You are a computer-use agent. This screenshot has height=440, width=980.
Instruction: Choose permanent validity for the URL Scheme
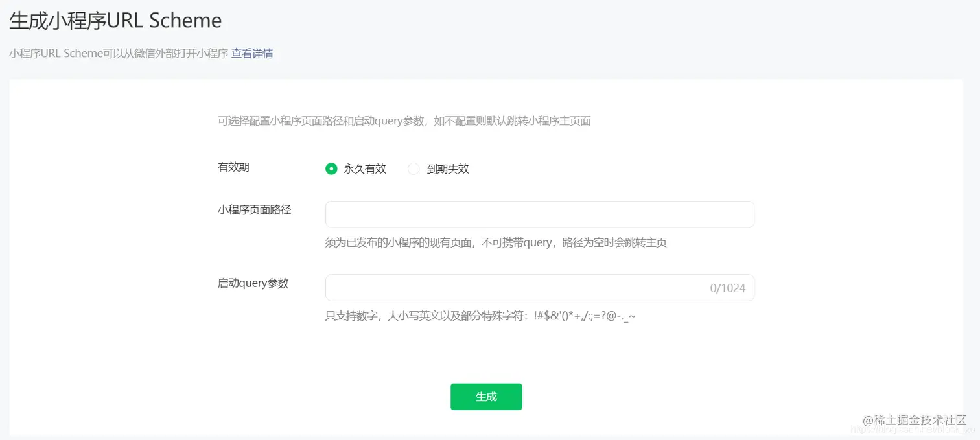tap(331, 168)
